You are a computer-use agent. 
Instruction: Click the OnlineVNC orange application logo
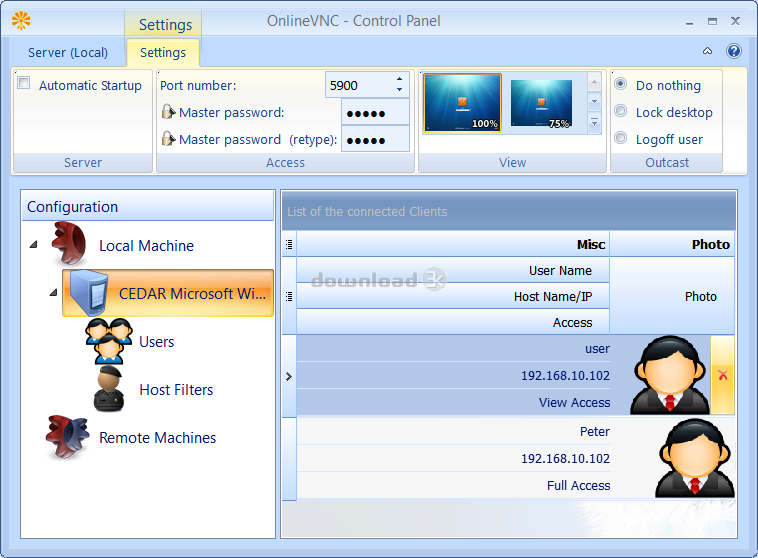(x=21, y=21)
